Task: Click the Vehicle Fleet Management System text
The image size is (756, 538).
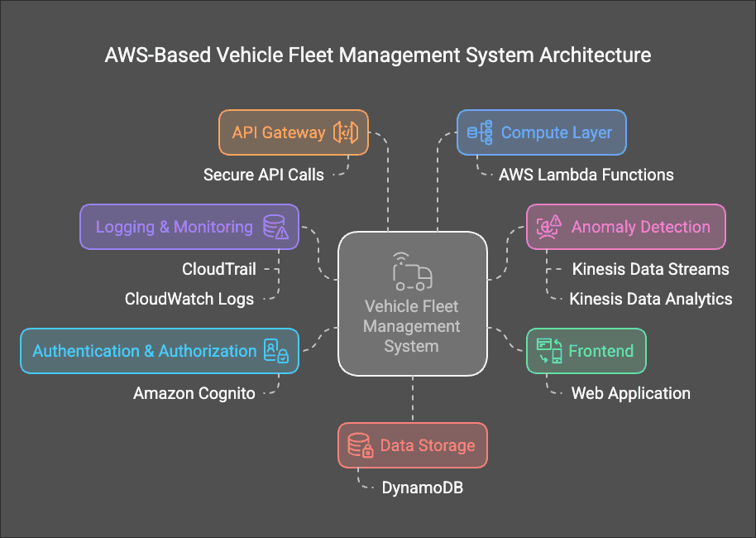Action: [412, 326]
